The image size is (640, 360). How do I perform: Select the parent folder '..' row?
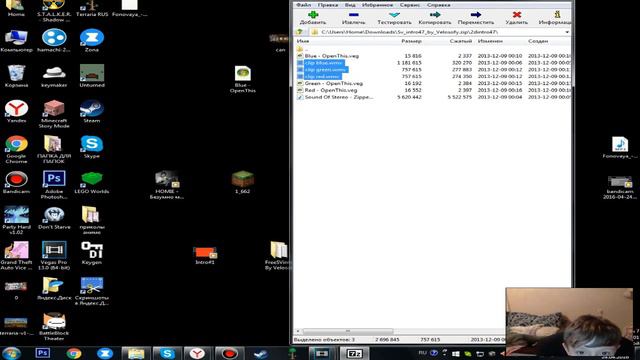(433, 49)
